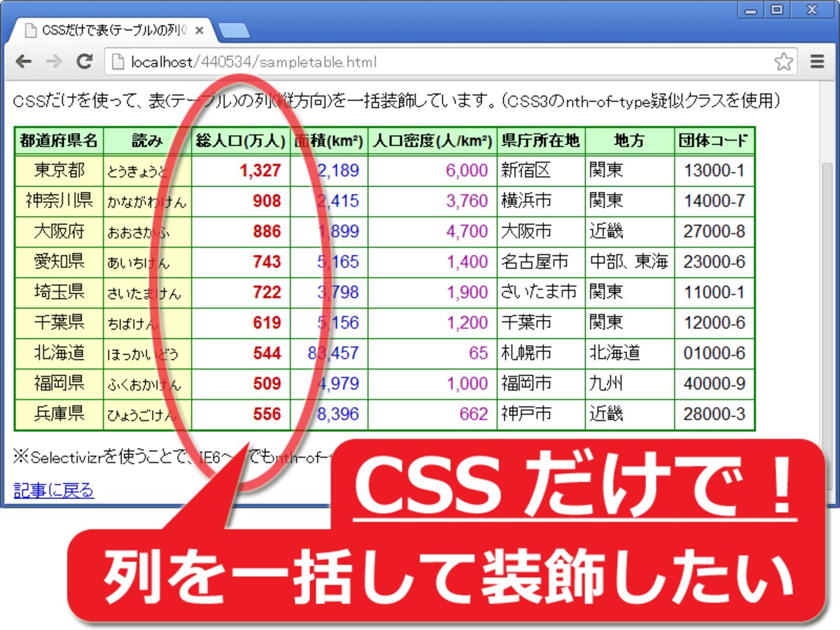This screenshot has width=840, height=630.
Task: Select the 団体コード column header
Action: click(x=714, y=141)
